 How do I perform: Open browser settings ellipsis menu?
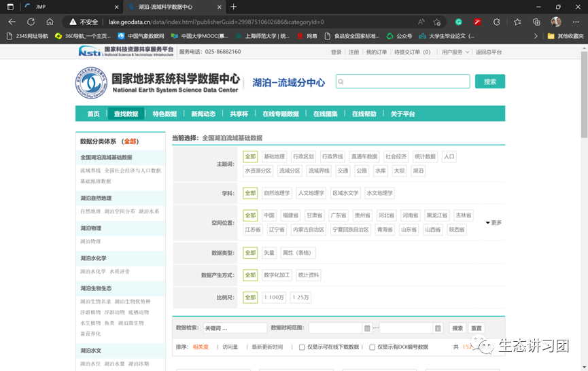click(576, 22)
